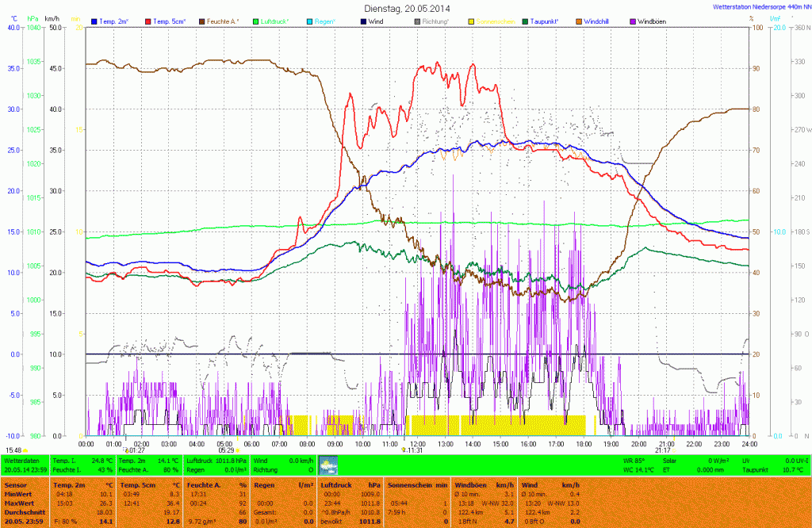Click the weather condition icon in green bar
Viewport: 812px width, 528px height.
tap(328, 465)
